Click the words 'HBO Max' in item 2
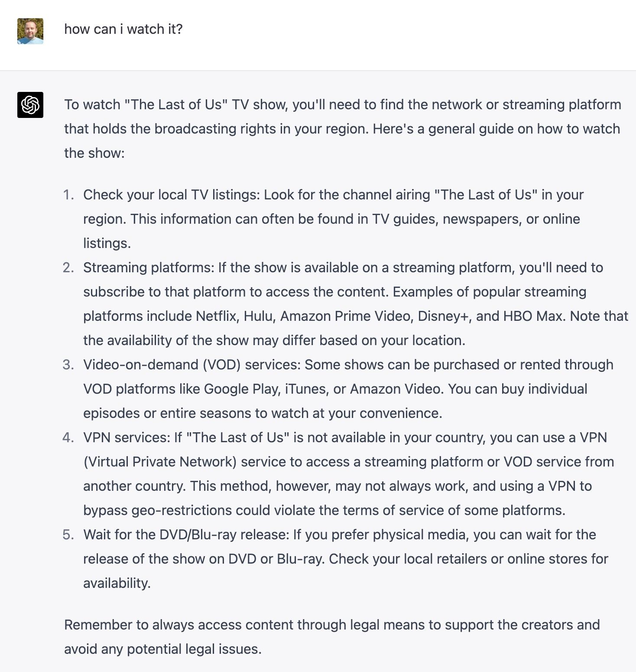 (x=534, y=316)
